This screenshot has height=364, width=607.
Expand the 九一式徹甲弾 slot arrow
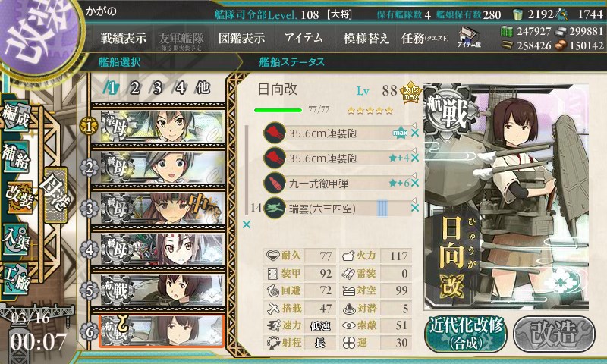[x=414, y=175]
